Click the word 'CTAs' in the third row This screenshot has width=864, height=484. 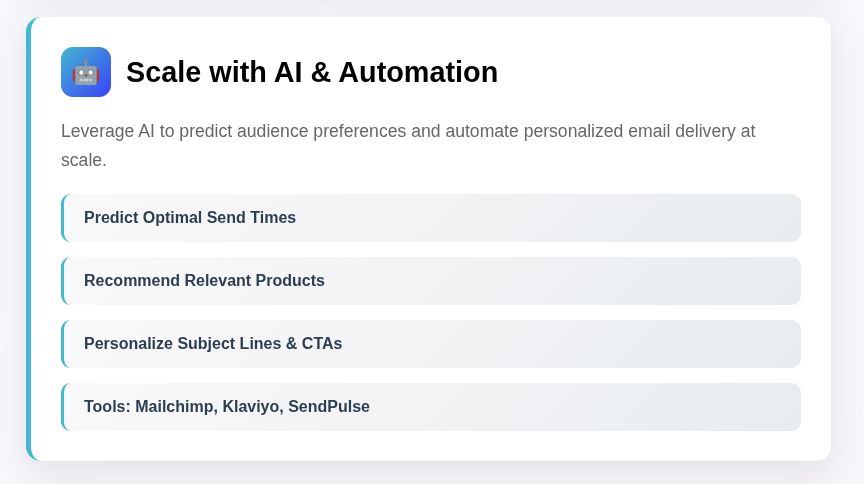click(322, 343)
